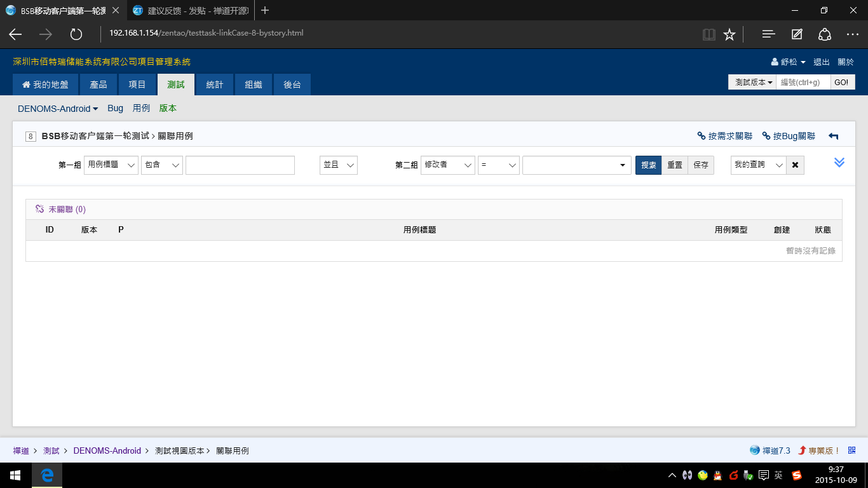
Task: Follow the 按需求關聯 link
Action: (725, 136)
